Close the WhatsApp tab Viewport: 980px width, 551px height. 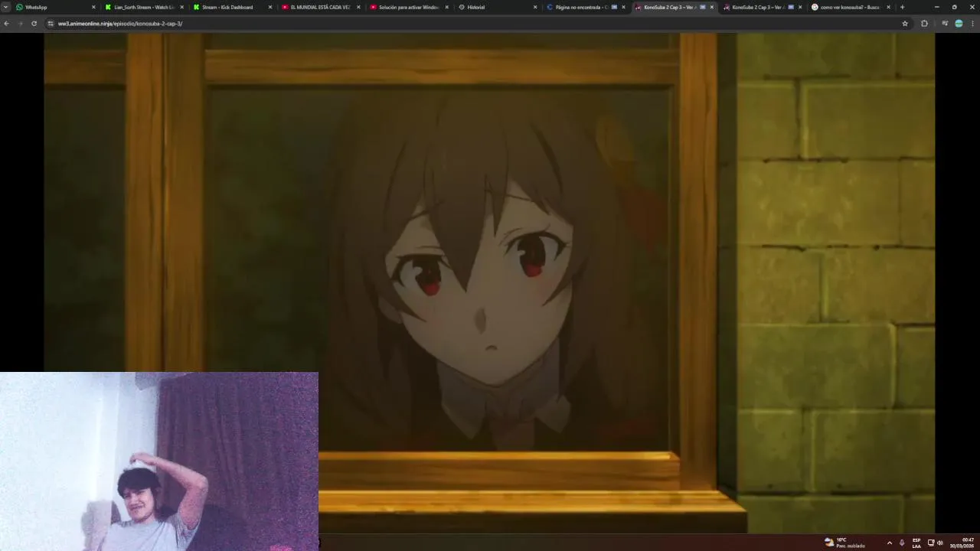pyautogui.click(x=93, y=7)
